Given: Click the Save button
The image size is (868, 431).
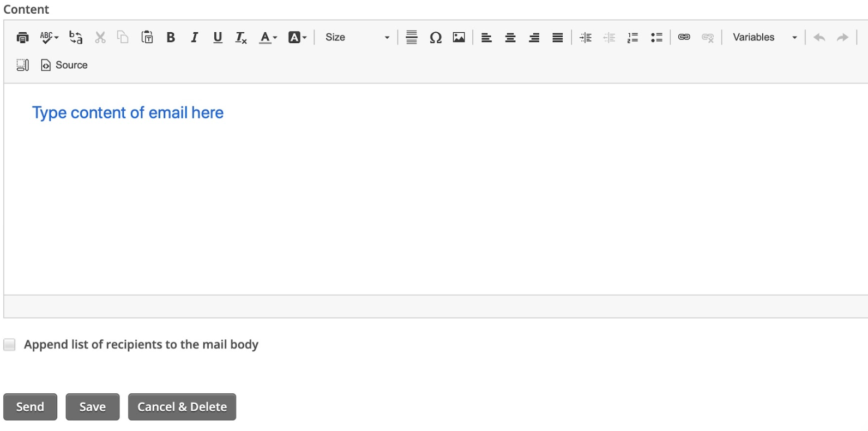Looking at the screenshot, I should (x=93, y=407).
